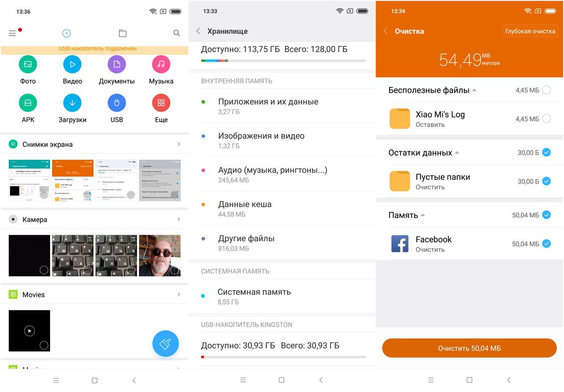Switch to the recent files clock tab
This screenshot has width=564, height=392.
click(66, 33)
